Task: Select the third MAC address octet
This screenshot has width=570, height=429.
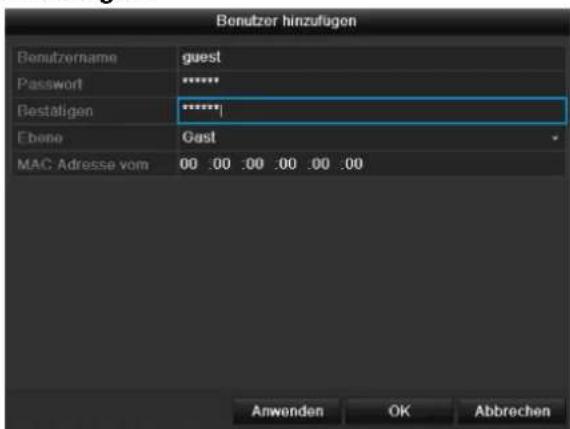Action: pyautogui.click(x=254, y=164)
